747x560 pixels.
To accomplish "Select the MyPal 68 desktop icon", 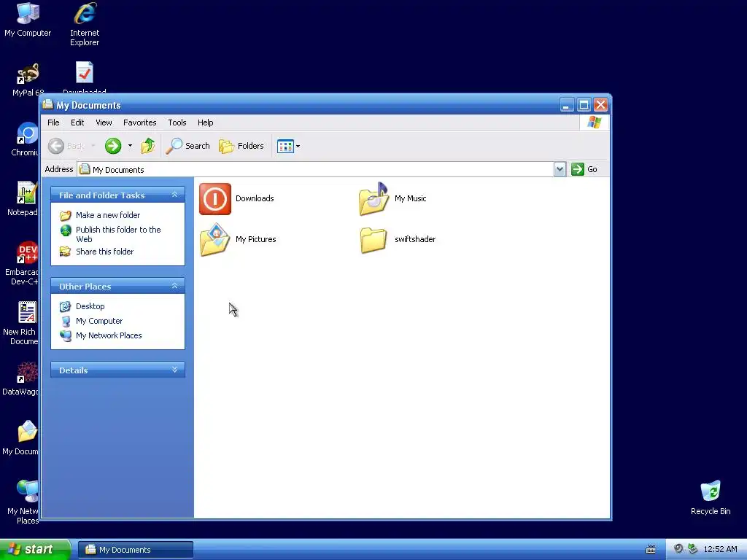I will point(28,80).
